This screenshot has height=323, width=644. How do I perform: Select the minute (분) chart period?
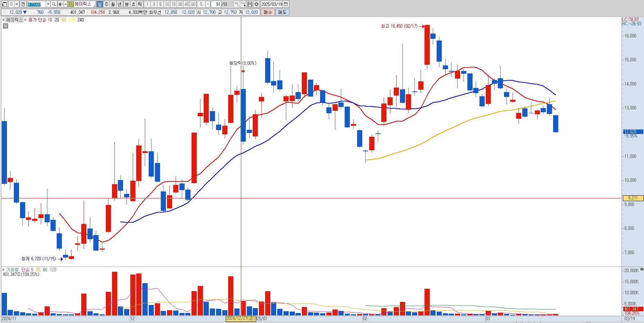[x=127, y=4]
